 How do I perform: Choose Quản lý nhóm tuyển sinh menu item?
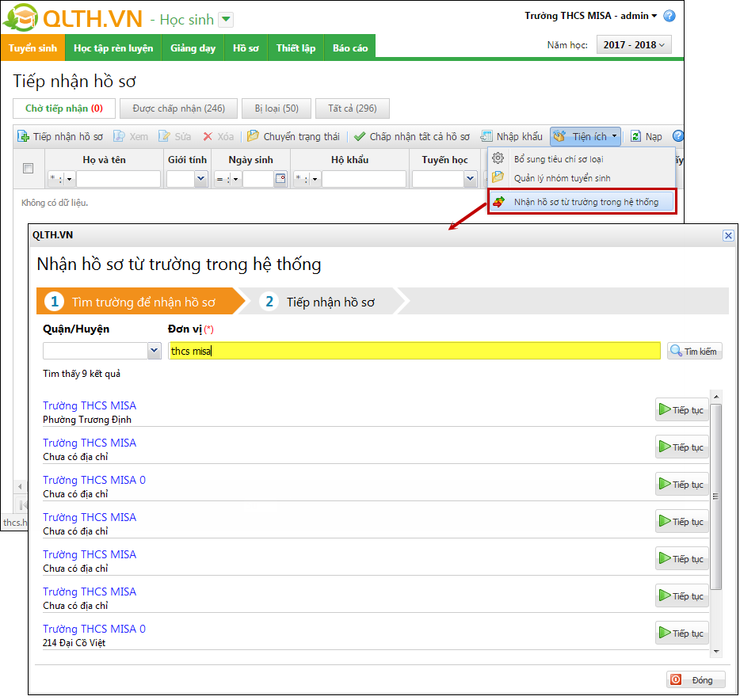pyautogui.click(x=582, y=178)
